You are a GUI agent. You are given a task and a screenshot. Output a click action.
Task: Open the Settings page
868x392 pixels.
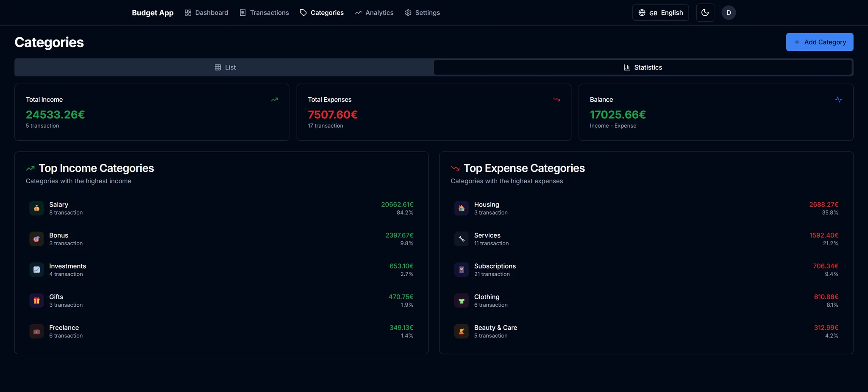pos(422,13)
